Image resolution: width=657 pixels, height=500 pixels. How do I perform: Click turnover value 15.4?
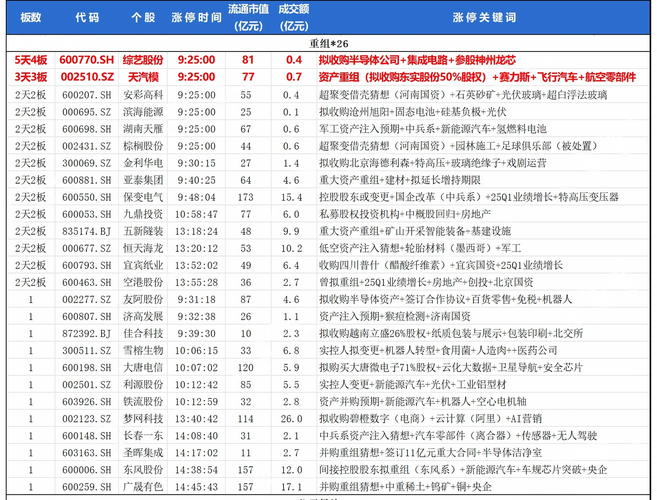tap(292, 197)
